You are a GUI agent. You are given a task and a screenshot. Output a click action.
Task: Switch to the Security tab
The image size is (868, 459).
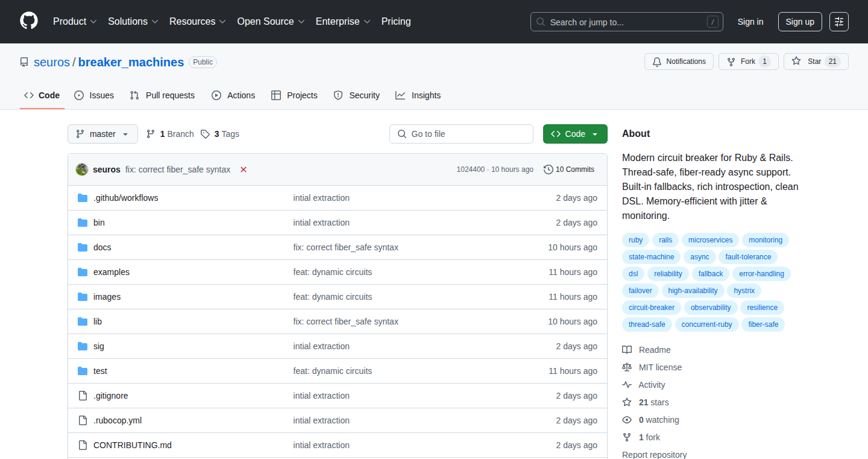tap(357, 95)
